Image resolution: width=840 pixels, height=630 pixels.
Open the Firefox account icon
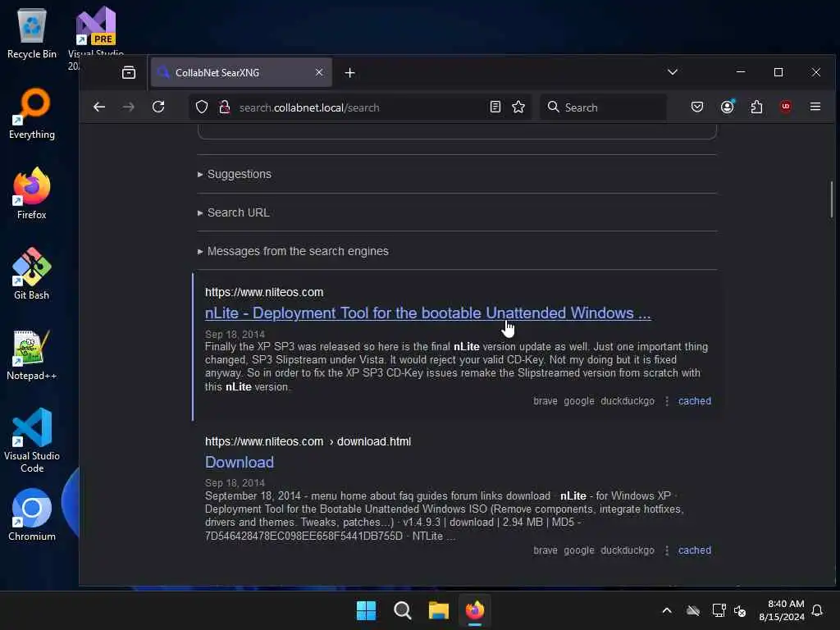click(x=727, y=107)
